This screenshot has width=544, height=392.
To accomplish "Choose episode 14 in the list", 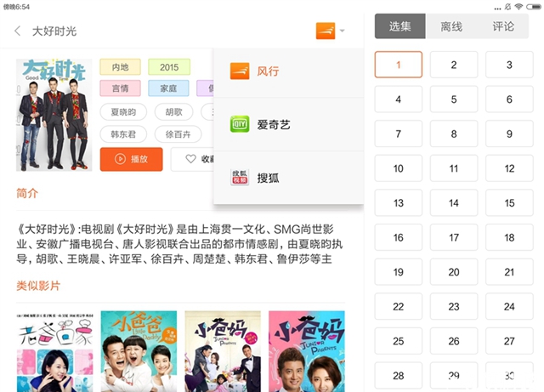I will pos(454,202).
